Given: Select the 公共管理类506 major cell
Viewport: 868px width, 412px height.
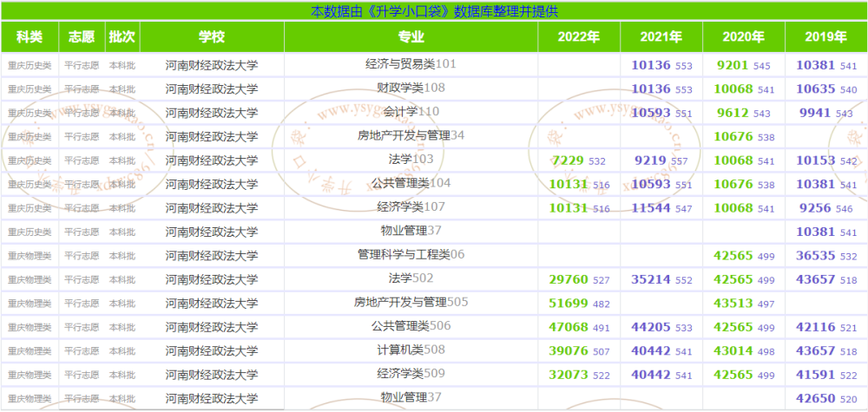Looking at the screenshot, I should click(x=411, y=326).
